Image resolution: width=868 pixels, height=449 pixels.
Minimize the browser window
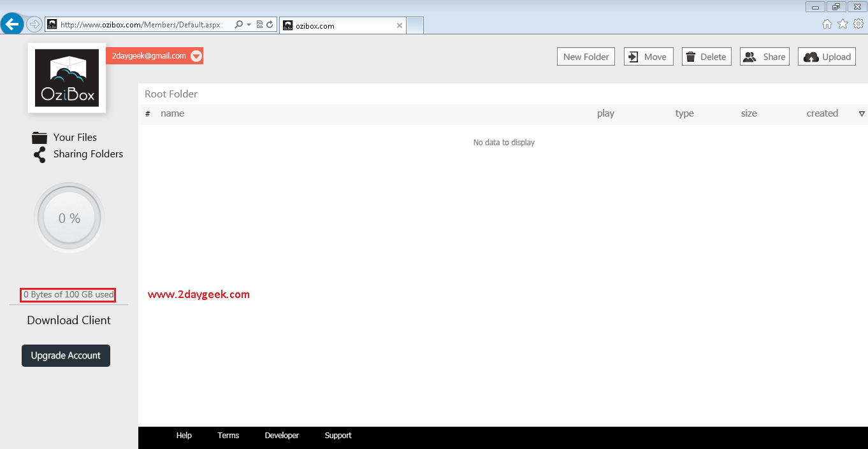815,7
